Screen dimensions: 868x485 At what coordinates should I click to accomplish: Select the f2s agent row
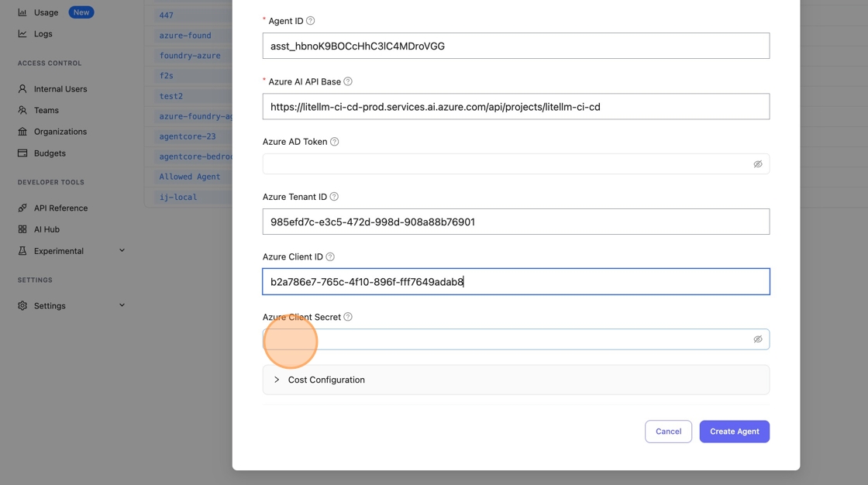(166, 75)
